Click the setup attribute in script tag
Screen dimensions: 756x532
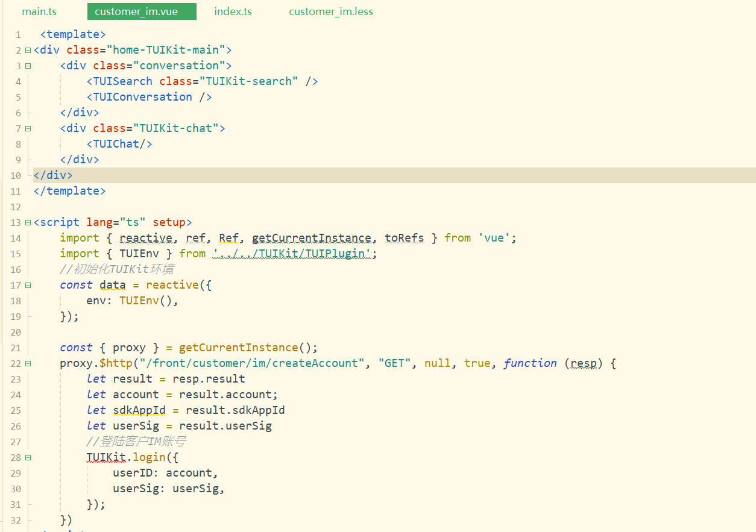coord(169,222)
